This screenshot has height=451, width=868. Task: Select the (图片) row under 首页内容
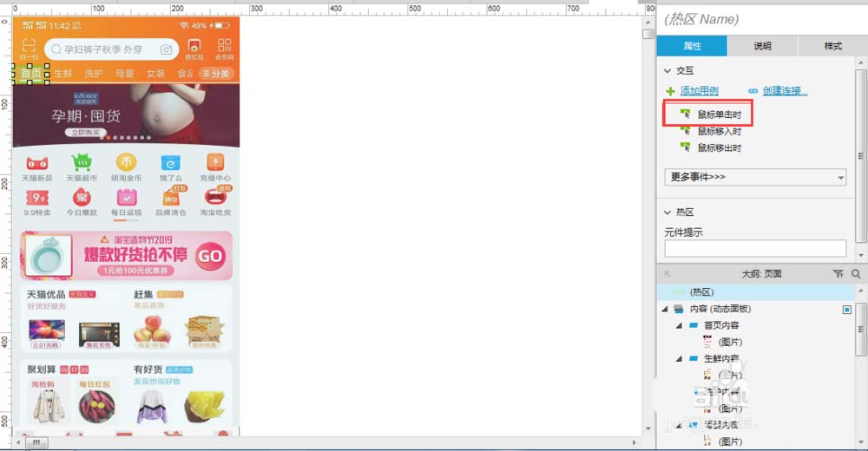[730, 342]
